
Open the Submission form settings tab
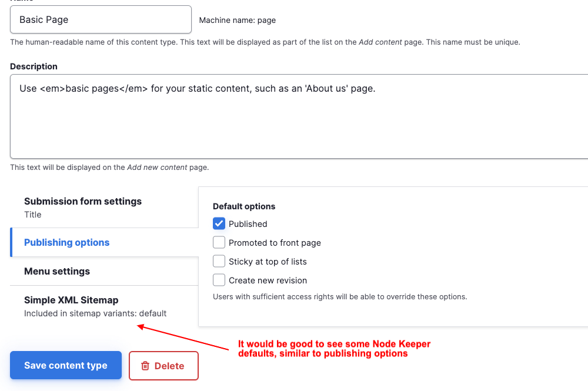coord(83,201)
